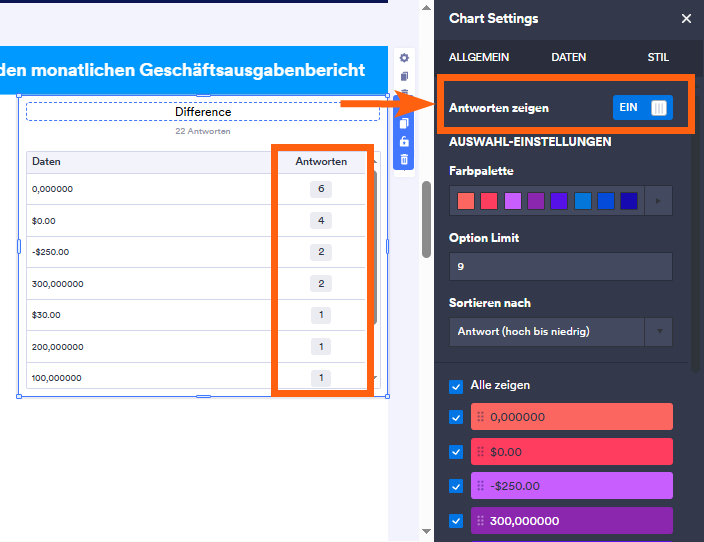This screenshot has width=704, height=542.
Task: Click main page scrollbar down arrow
Action: coord(427,531)
